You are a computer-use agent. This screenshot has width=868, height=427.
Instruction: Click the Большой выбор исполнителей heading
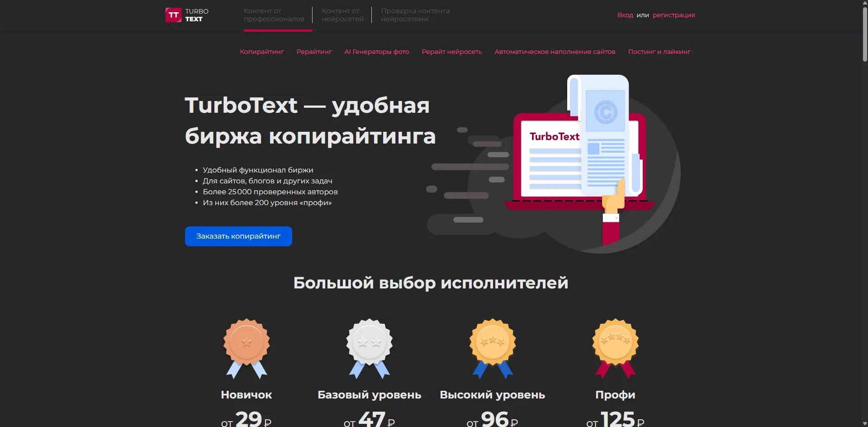[431, 283]
